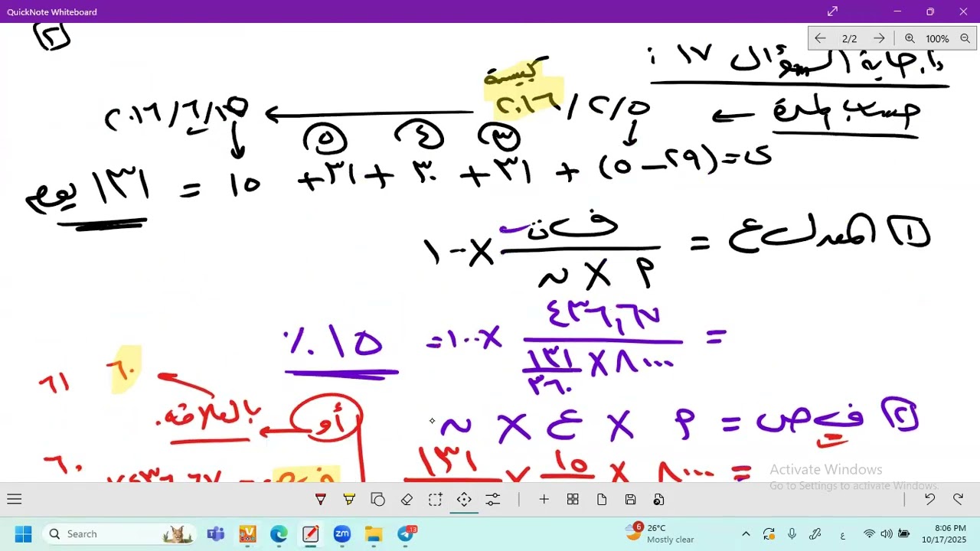Viewport: 980px width, 551px height.
Task: Minimize the QuickNote Whiteboard window
Action: (897, 11)
